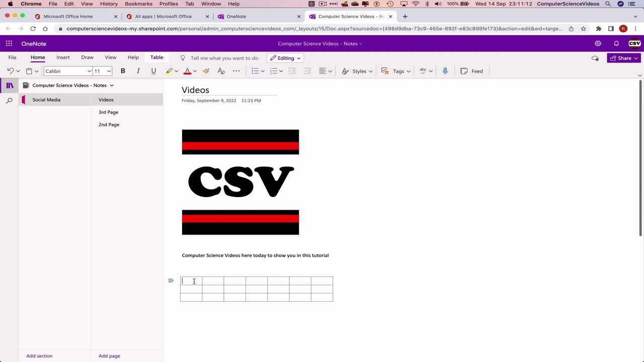Apply the red font color
Screen dimensions: 644x362
coord(187,71)
